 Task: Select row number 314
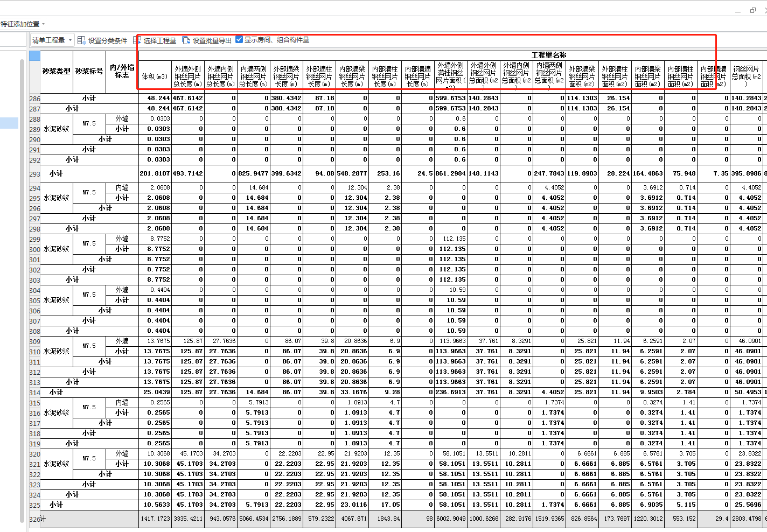pos(34,393)
